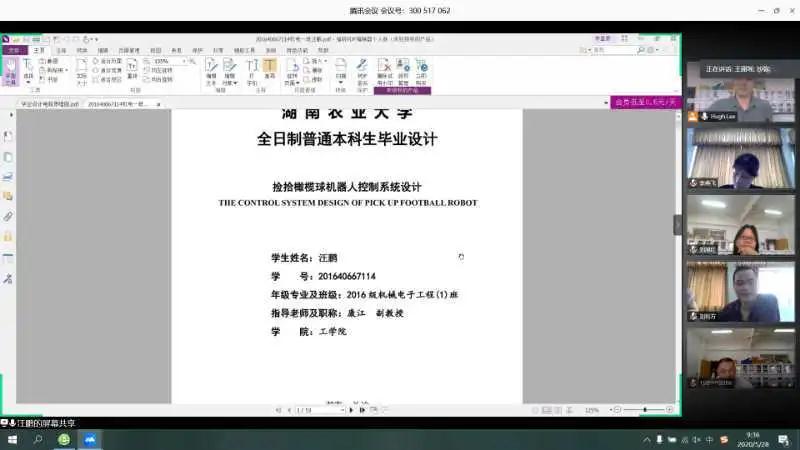Open the Edit Text tool
Viewport: 800px width, 450px height.
point(211,71)
